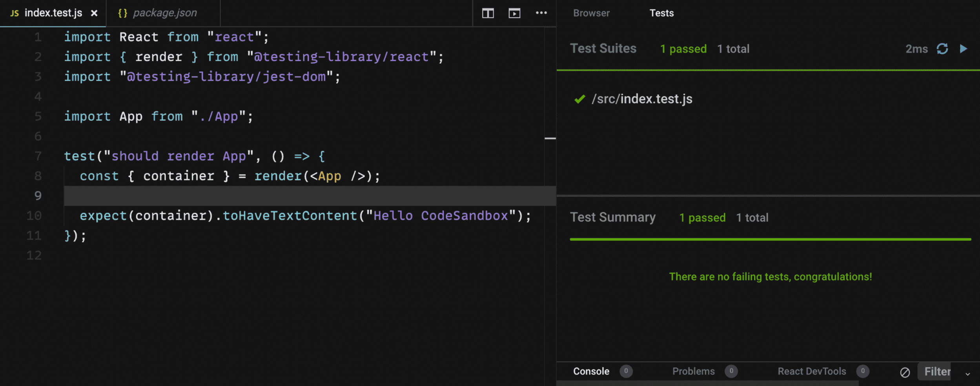Click "1 passed" next to Test Suites
Screen dimensions: 980x386
(683, 49)
